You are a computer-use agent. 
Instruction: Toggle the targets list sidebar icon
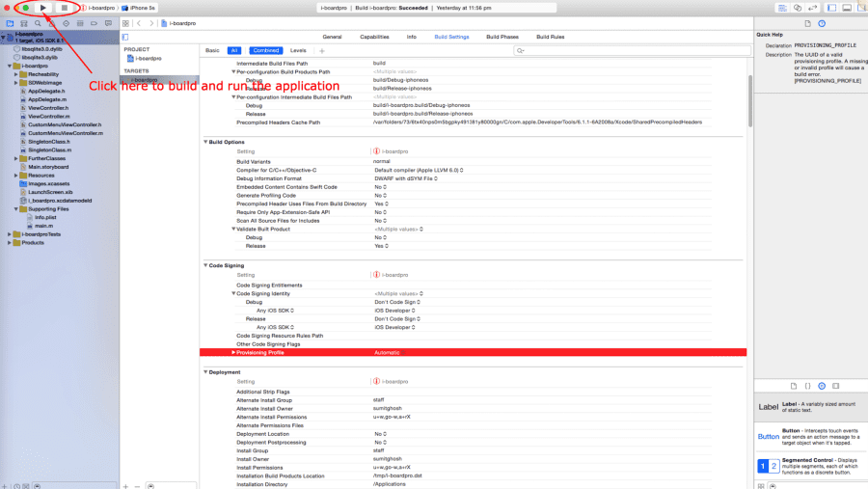(x=125, y=37)
